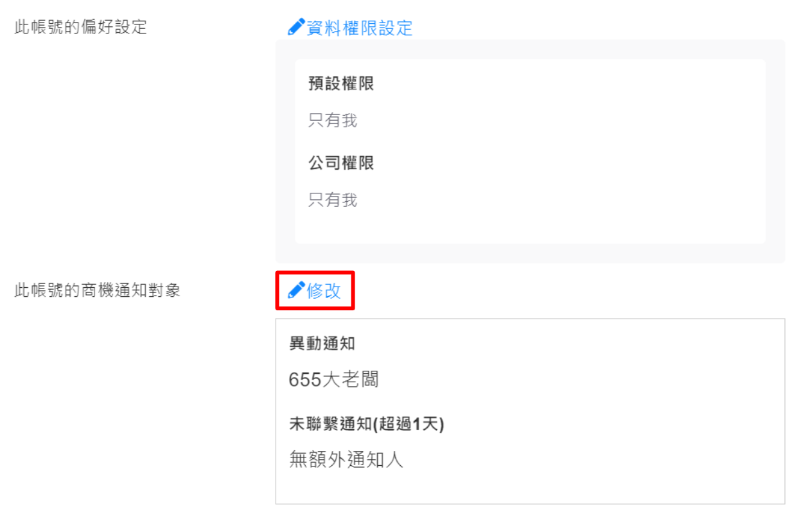Screen dimensions: 812x523
Task: Click the red outline around 修改
Action: (x=315, y=272)
